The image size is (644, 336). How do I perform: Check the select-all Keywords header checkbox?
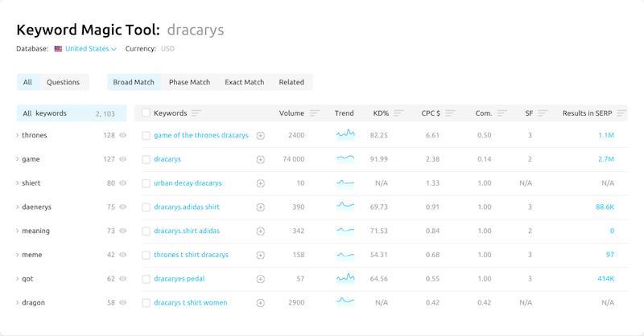146,113
